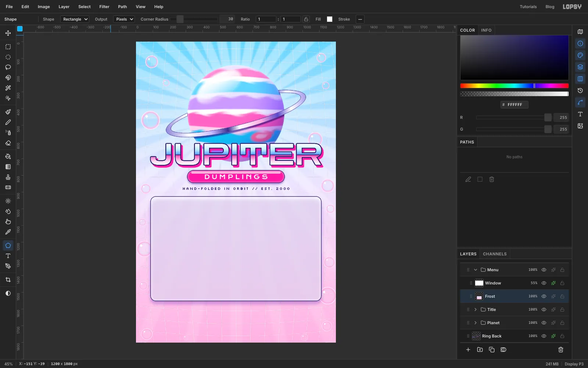Click the trash icon in Layers panel
Screen dimensions: 588x368
click(x=561, y=350)
